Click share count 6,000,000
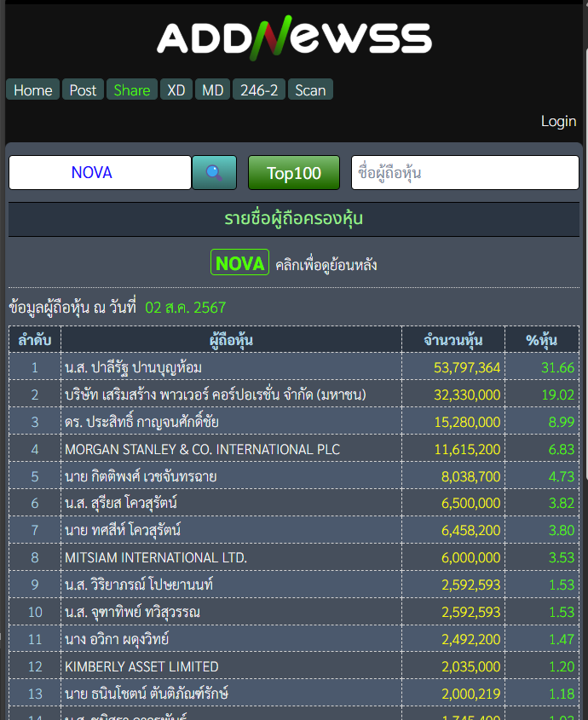This screenshot has width=588, height=720. click(x=471, y=557)
